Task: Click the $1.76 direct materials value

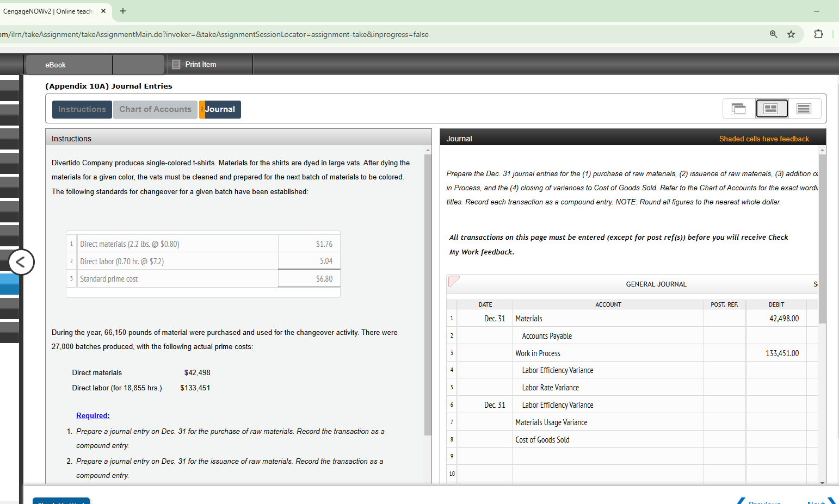Action: point(324,244)
